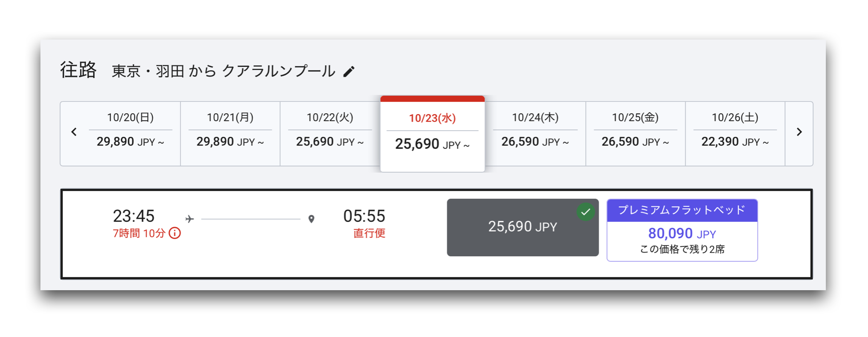Choose the 80,090 JPY premium flatbed fare

point(682,230)
